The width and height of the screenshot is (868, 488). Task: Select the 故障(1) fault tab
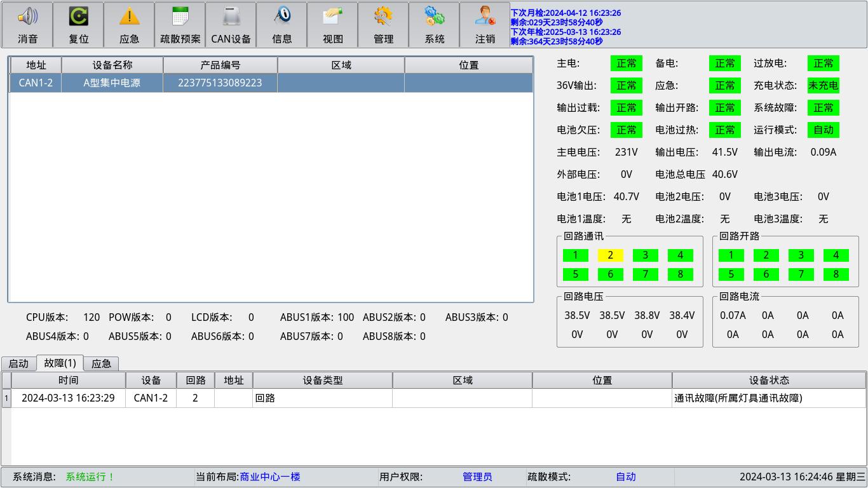pyautogui.click(x=60, y=363)
